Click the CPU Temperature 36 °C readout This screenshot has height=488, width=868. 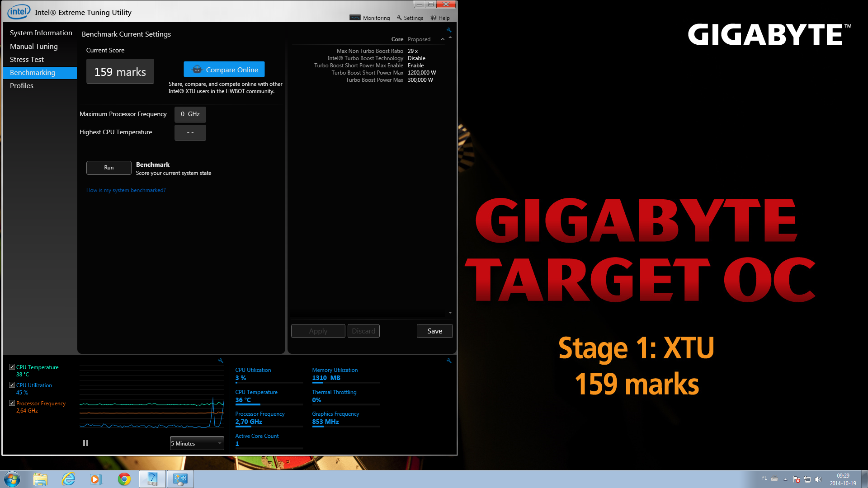pos(269,397)
